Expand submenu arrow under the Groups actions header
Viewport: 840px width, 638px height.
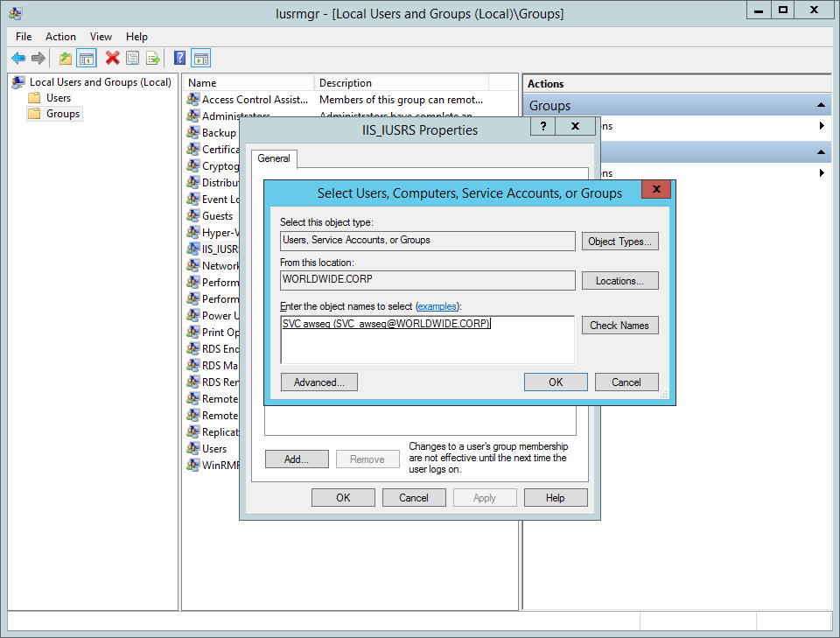tap(822, 126)
